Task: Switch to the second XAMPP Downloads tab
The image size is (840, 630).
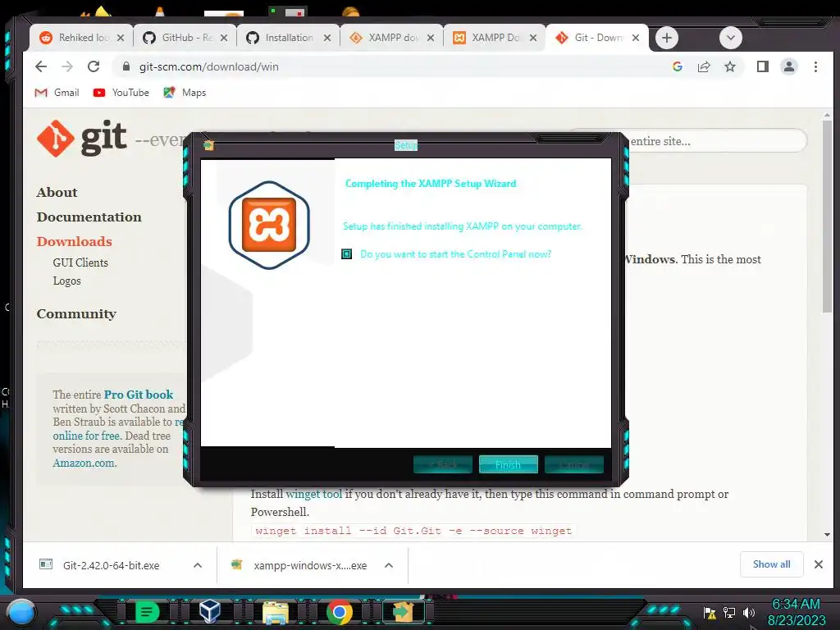Action: pyautogui.click(x=495, y=38)
